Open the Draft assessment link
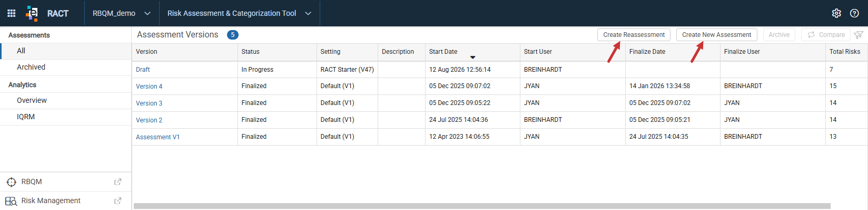Image resolution: width=868 pixels, height=210 pixels. 143,70
